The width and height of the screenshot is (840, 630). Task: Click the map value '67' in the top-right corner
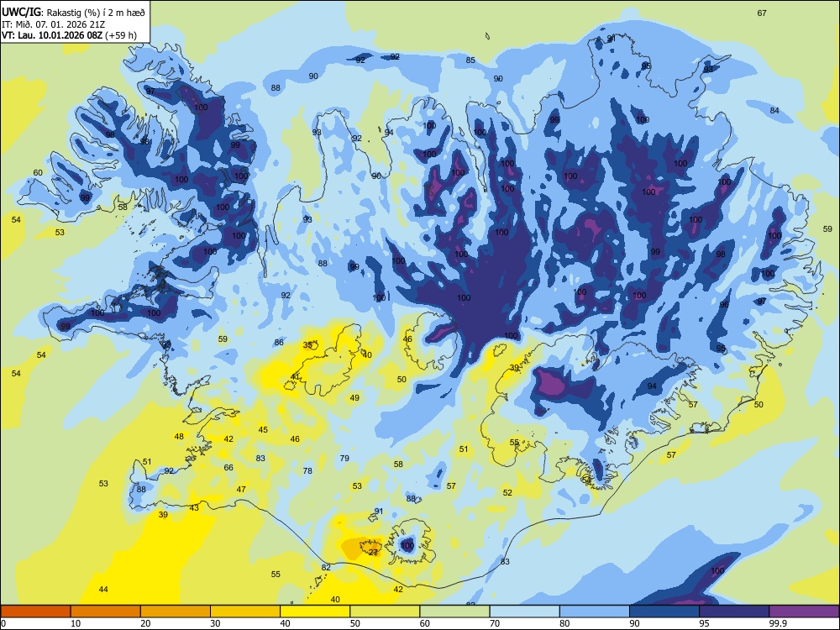(x=762, y=13)
